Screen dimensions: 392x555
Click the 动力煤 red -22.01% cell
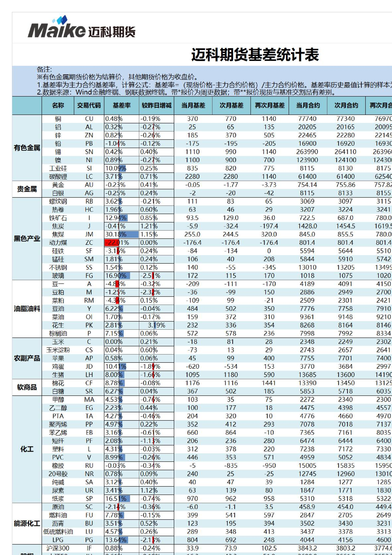tap(121, 243)
